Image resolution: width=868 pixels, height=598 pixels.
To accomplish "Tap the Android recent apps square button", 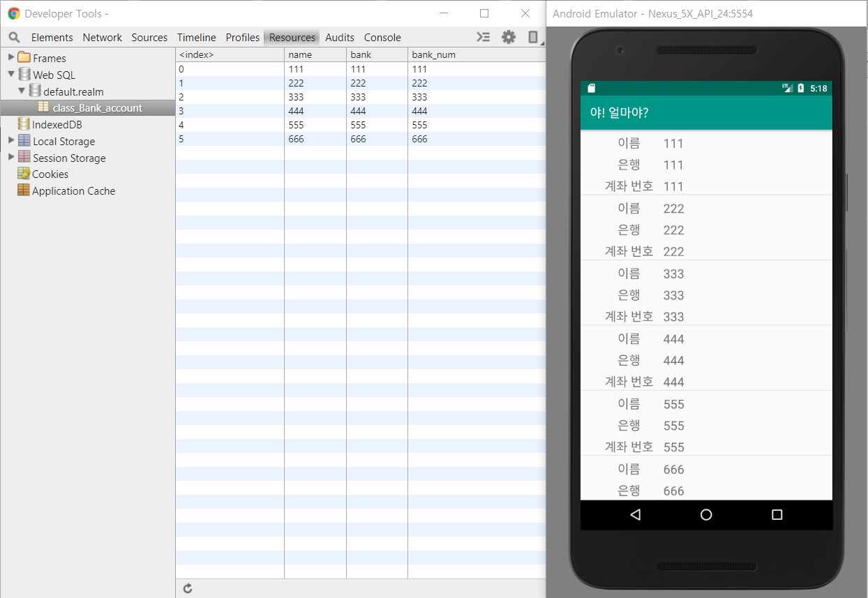I will 776,514.
